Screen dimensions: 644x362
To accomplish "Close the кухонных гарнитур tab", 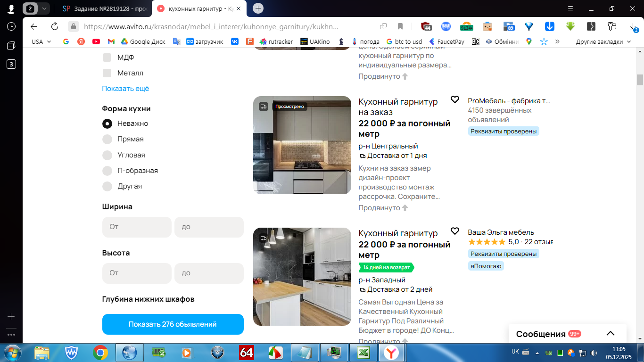I will (239, 8).
